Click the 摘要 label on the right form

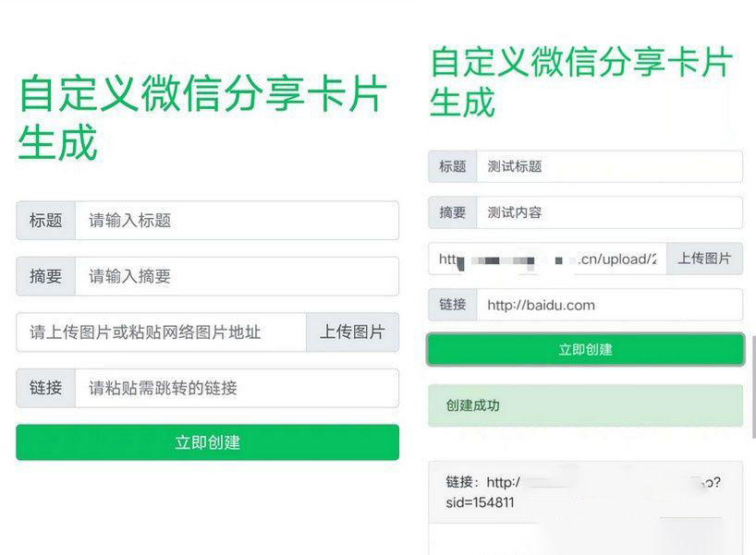[x=451, y=212]
